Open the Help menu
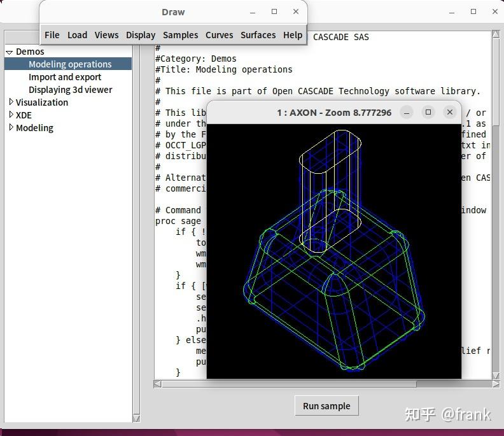The height and width of the screenshot is (436, 504). 293,35
